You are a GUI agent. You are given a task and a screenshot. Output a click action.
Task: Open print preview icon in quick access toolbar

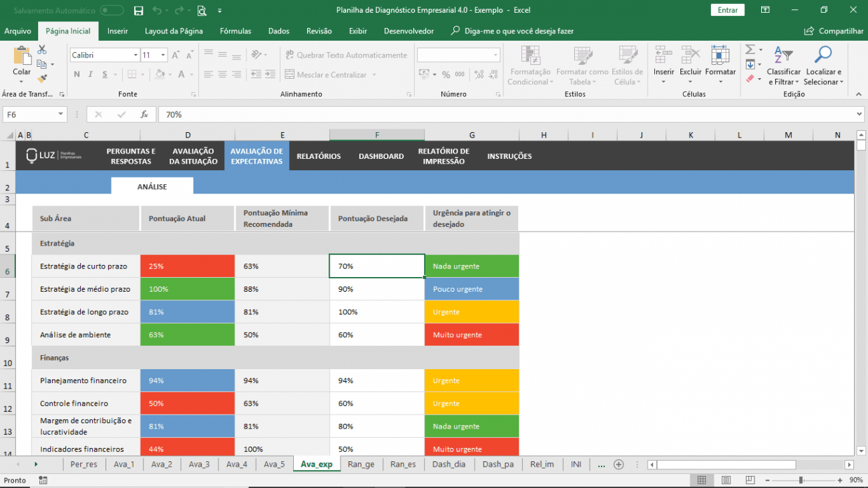[202, 10]
